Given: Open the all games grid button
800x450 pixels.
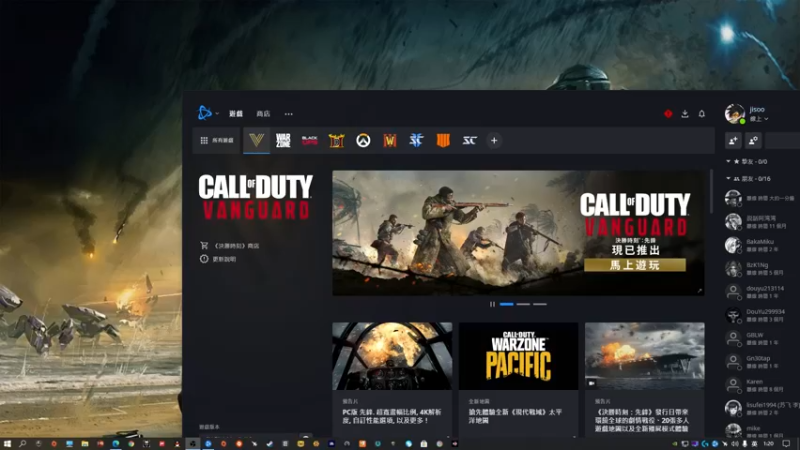Looking at the screenshot, I should (217, 140).
